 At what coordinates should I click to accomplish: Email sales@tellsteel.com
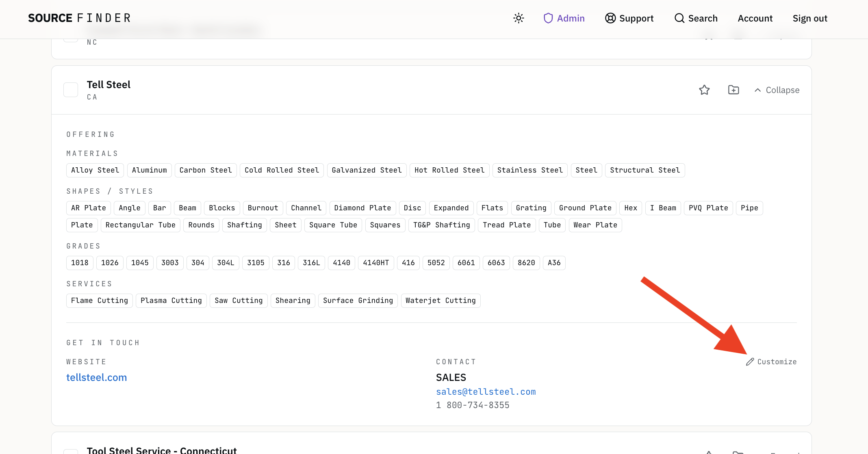pos(486,392)
